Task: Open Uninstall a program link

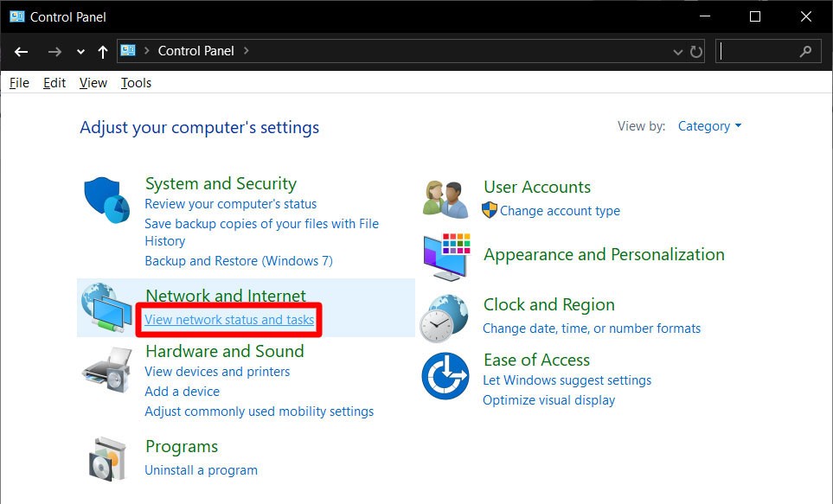Action: (x=201, y=470)
